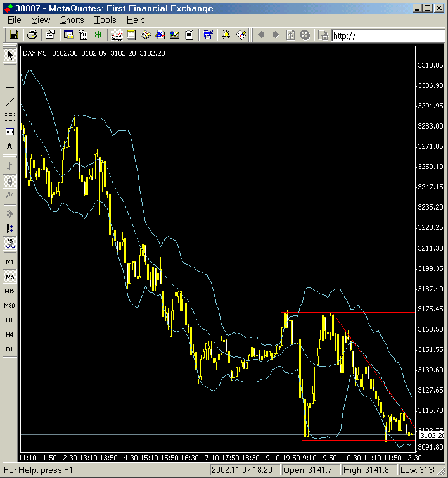Viewport: 448px width, 478px height.
Task: Select the H1 timeframe
Action: [x=10, y=320]
